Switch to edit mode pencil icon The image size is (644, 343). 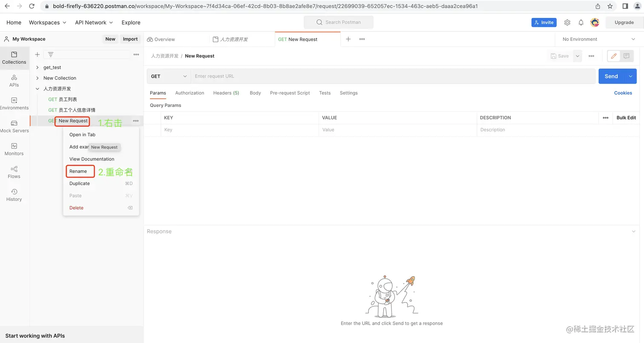pos(614,56)
